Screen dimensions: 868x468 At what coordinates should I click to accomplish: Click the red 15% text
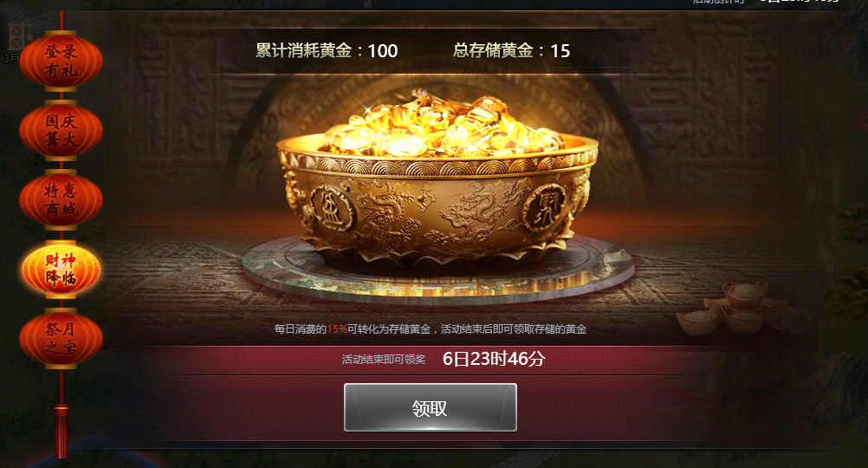pos(337,329)
